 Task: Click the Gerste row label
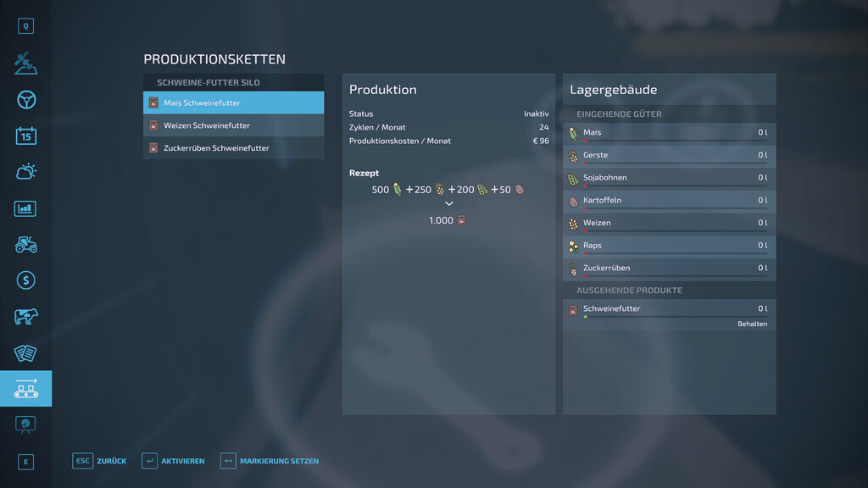pyautogui.click(x=595, y=155)
